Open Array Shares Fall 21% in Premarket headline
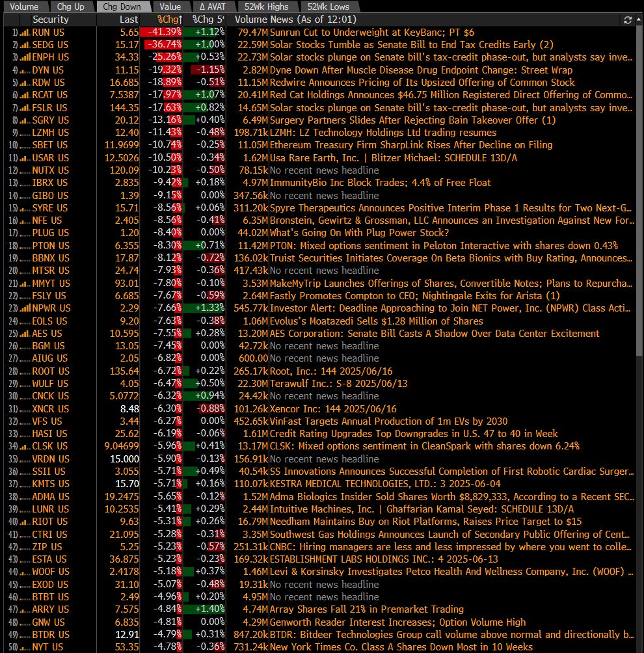Viewport: 644px width, 653px height. point(367,609)
